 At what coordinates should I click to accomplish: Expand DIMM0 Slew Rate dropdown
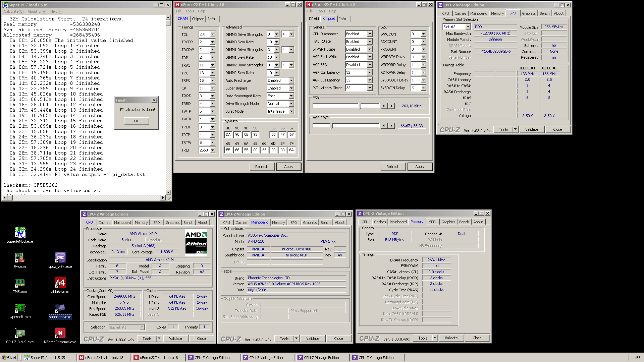point(276,42)
